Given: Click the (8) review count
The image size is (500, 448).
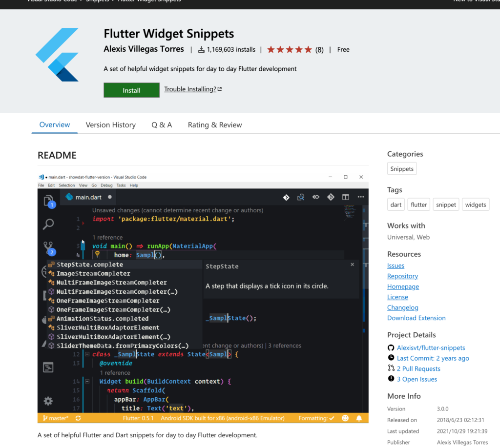Looking at the screenshot, I should point(319,50).
